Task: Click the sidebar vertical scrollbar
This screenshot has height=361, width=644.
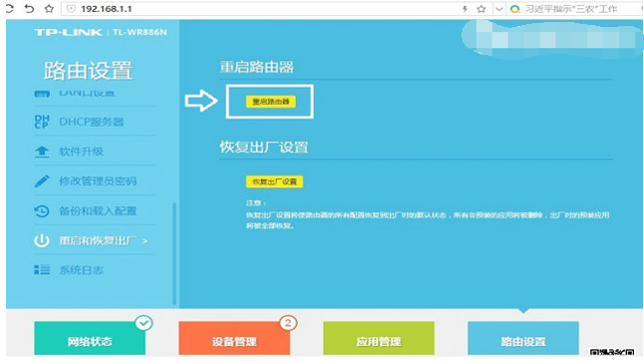Action: 174,252
